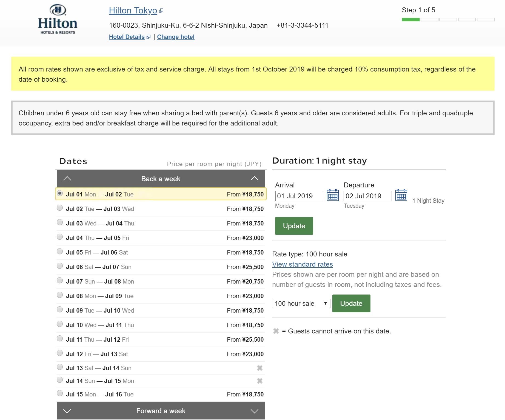
Task: Click the green Step 1 progress segment
Action: pos(411,19)
